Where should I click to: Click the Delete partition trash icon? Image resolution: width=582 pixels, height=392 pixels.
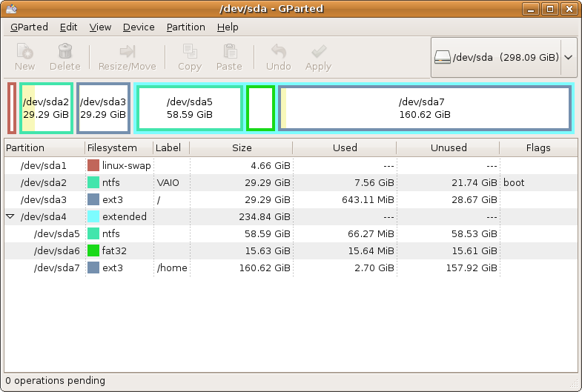65,51
